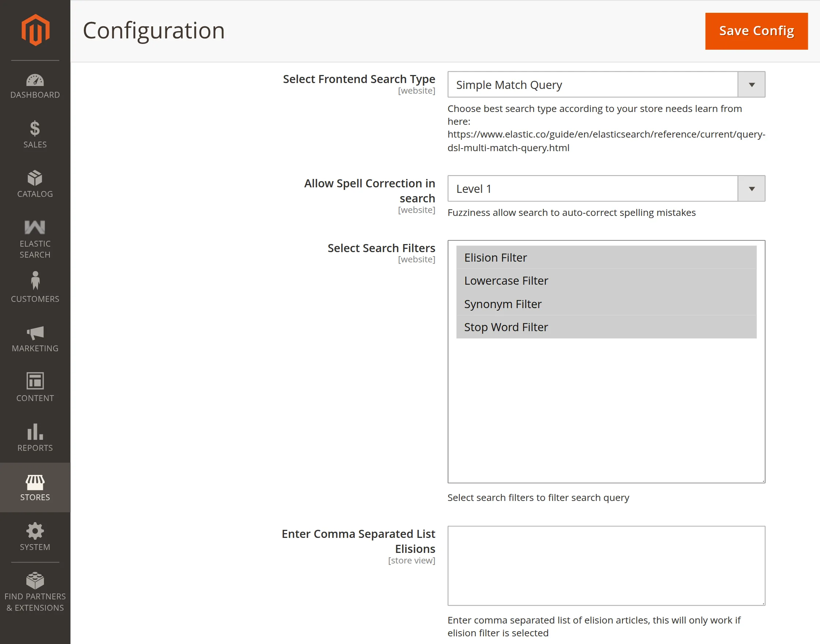This screenshot has height=644, width=820.
Task: Click the Enter Comma Separated List Elisions label
Action: [358, 542]
